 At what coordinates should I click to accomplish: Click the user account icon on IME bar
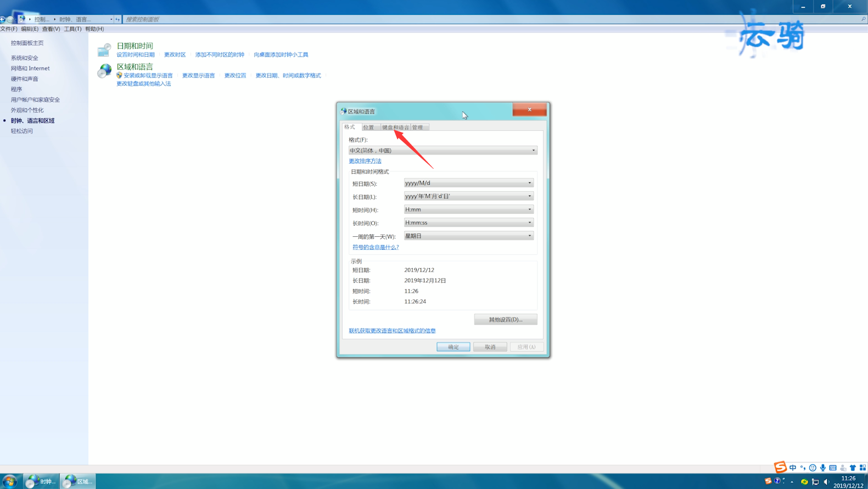pyautogui.click(x=843, y=468)
